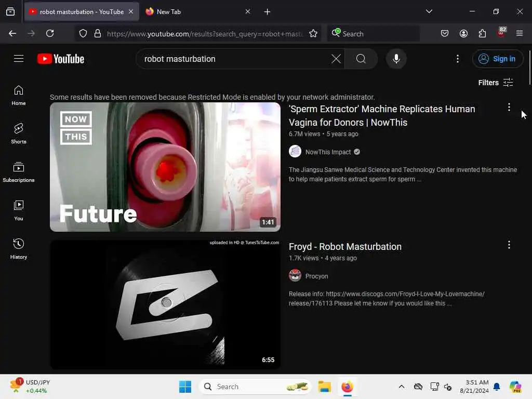Click the URL in the address bar

point(205,34)
